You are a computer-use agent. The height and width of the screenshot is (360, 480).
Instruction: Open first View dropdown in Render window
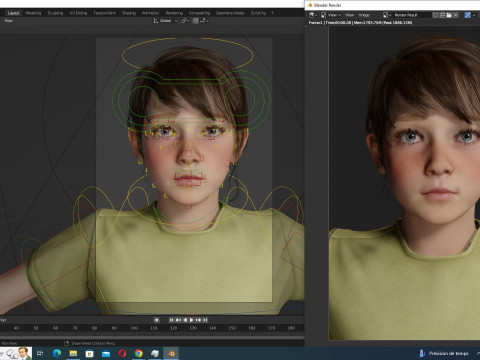[x=334, y=15]
